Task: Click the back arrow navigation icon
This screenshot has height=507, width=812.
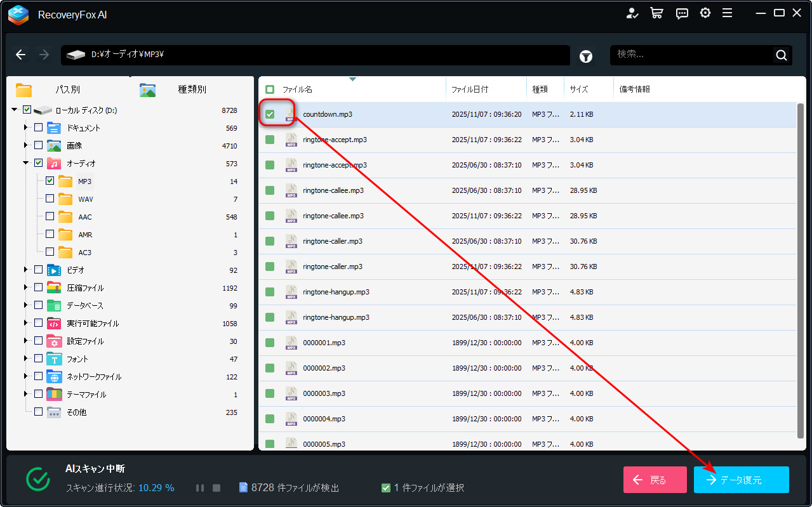Action: click(x=21, y=55)
